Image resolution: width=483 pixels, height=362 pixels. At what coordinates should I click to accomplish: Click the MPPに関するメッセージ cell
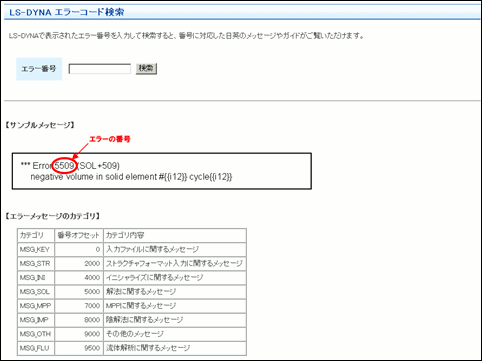[x=175, y=306]
